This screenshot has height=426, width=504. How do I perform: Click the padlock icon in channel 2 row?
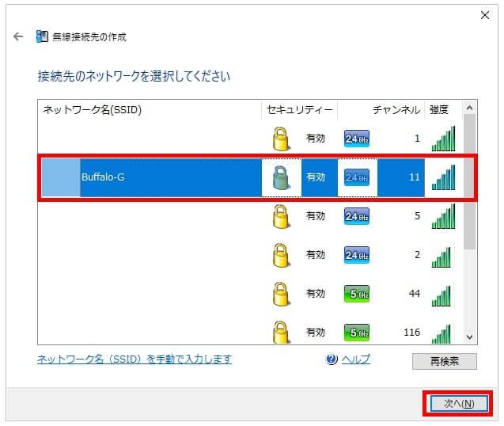(281, 255)
